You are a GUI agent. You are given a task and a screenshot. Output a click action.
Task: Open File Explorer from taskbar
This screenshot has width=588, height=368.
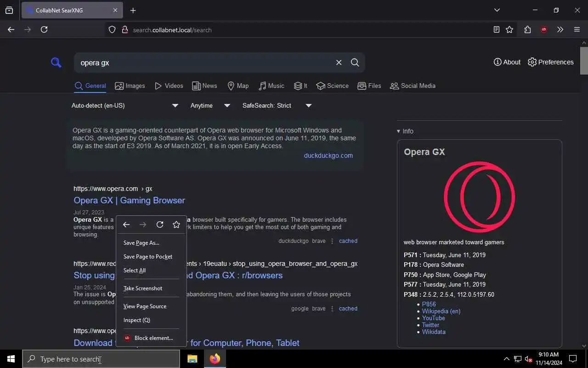tap(192, 359)
